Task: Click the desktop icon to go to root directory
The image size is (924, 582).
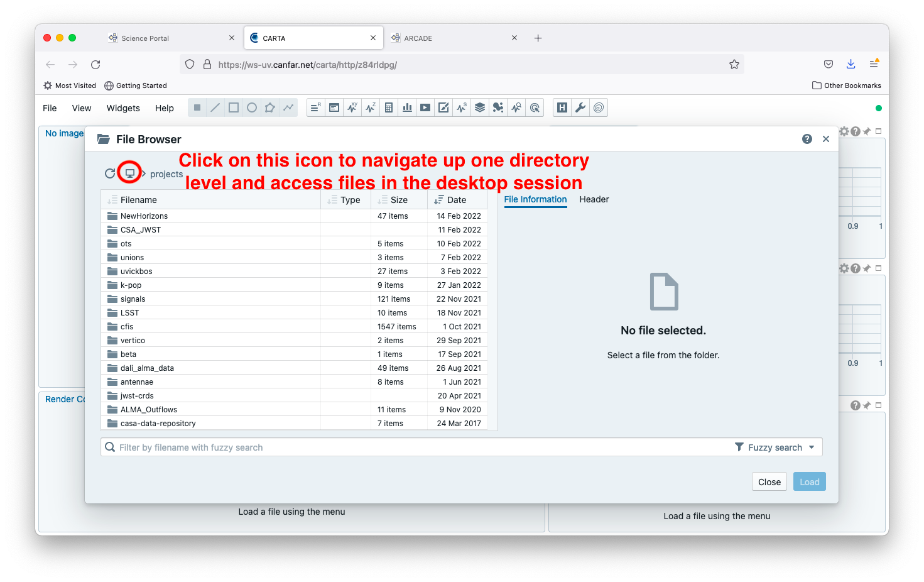Action: (130, 173)
